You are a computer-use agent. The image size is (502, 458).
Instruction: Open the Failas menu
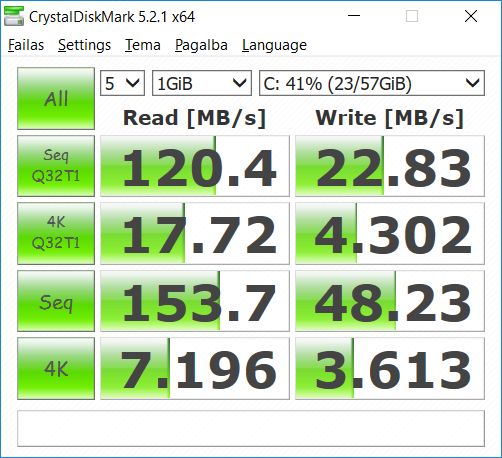tap(26, 45)
